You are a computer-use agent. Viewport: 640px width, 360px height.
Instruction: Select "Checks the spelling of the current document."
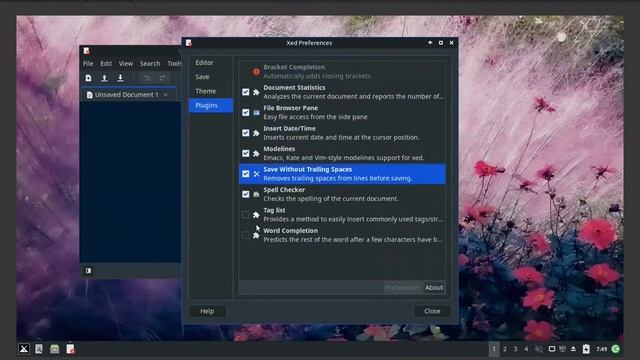(x=331, y=199)
